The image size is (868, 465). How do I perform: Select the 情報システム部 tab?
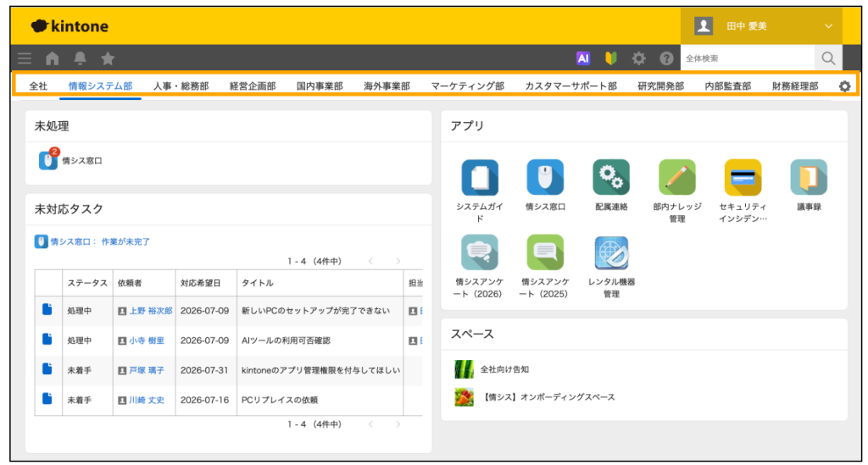[100, 86]
